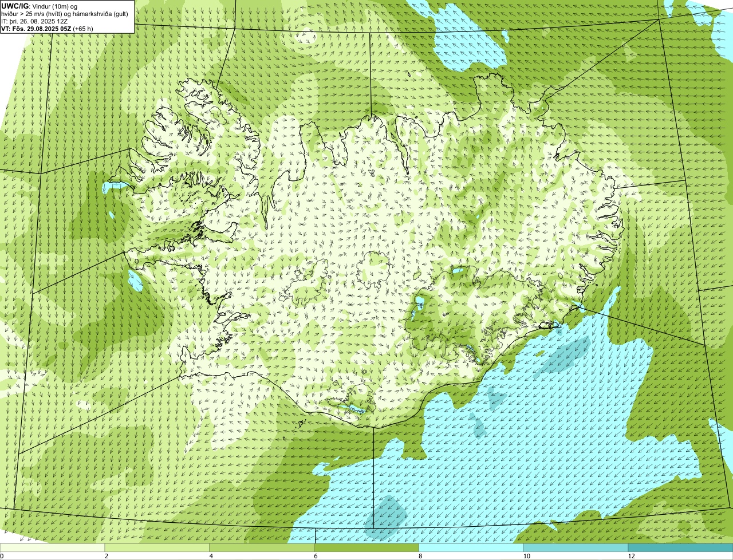Click the legend scale label '8'

(420, 556)
